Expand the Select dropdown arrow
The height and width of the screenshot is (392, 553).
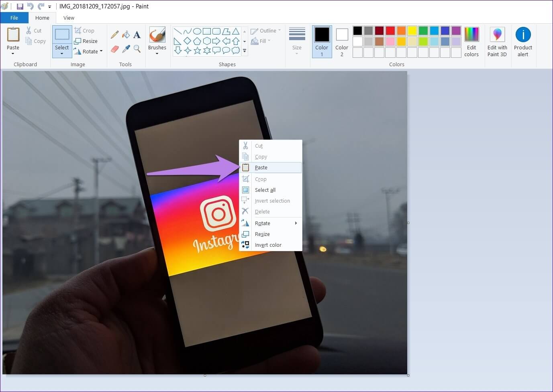pyautogui.click(x=62, y=53)
